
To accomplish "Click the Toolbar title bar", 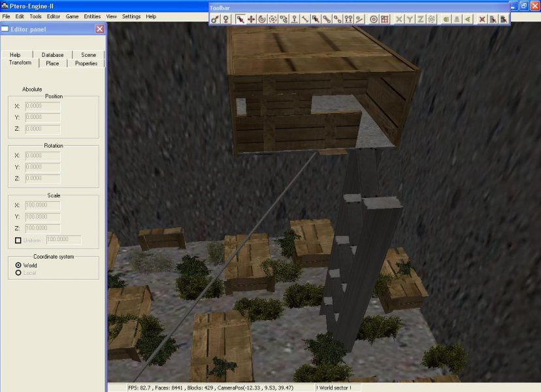I will pos(359,8).
